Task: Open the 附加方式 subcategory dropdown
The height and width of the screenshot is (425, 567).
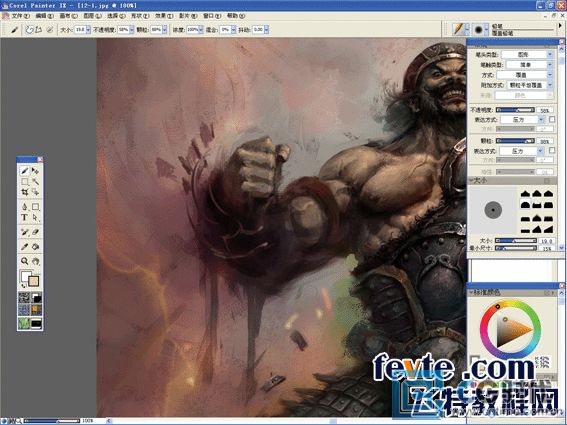Action: (x=529, y=85)
